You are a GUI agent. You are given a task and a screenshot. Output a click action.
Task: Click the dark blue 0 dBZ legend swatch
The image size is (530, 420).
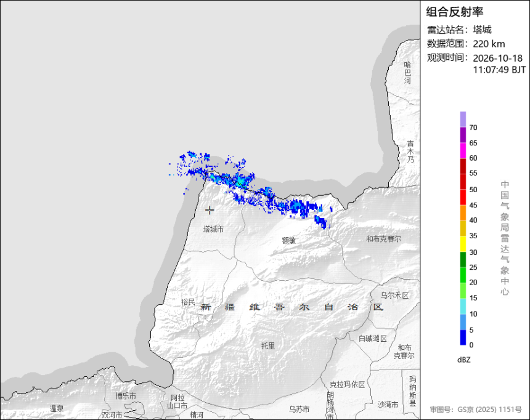click(463, 337)
